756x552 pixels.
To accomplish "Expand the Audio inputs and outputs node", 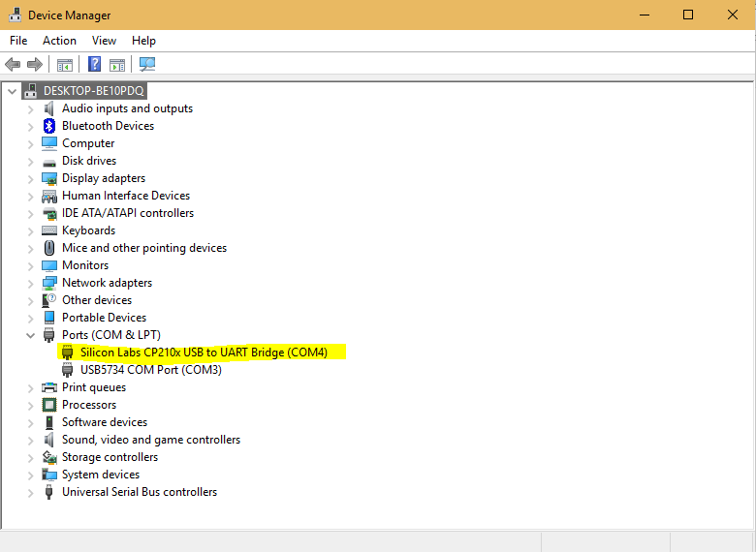I will click(x=30, y=109).
